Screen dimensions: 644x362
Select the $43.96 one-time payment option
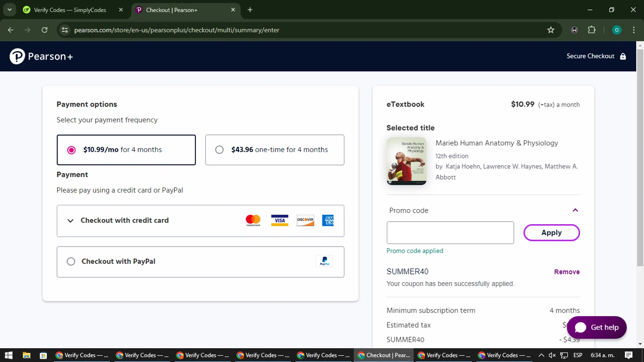click(275, 150)
